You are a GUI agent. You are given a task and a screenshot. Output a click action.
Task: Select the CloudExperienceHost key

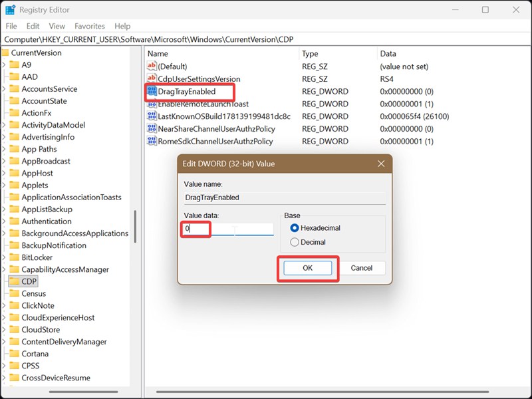click(58, 318)
